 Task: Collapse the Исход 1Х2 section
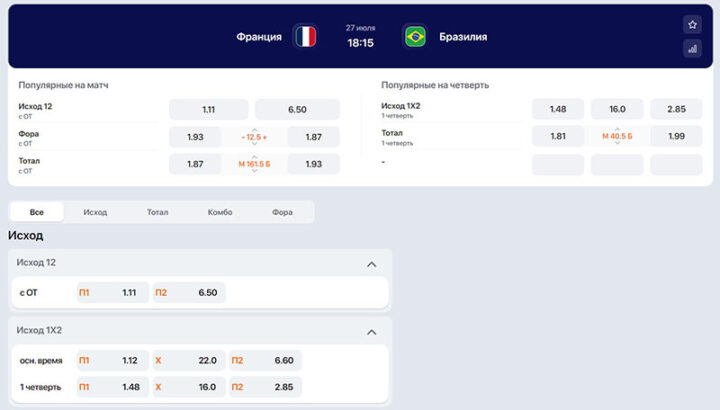click(371, 331)
